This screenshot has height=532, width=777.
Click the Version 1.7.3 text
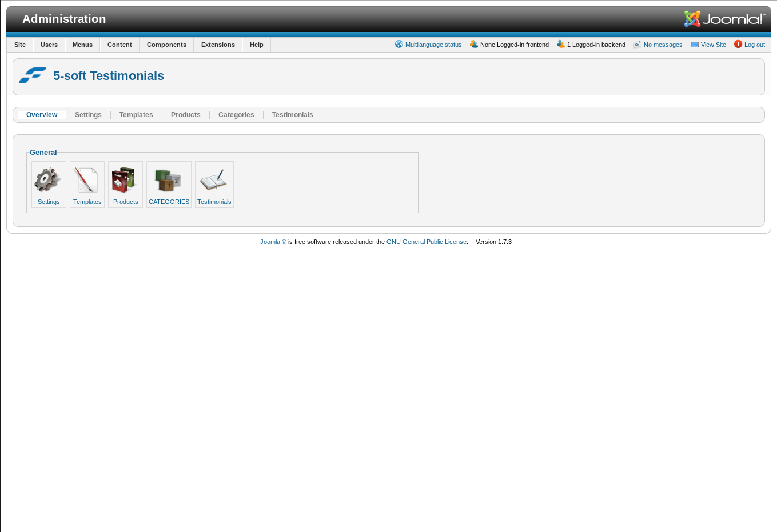point(493,242)
